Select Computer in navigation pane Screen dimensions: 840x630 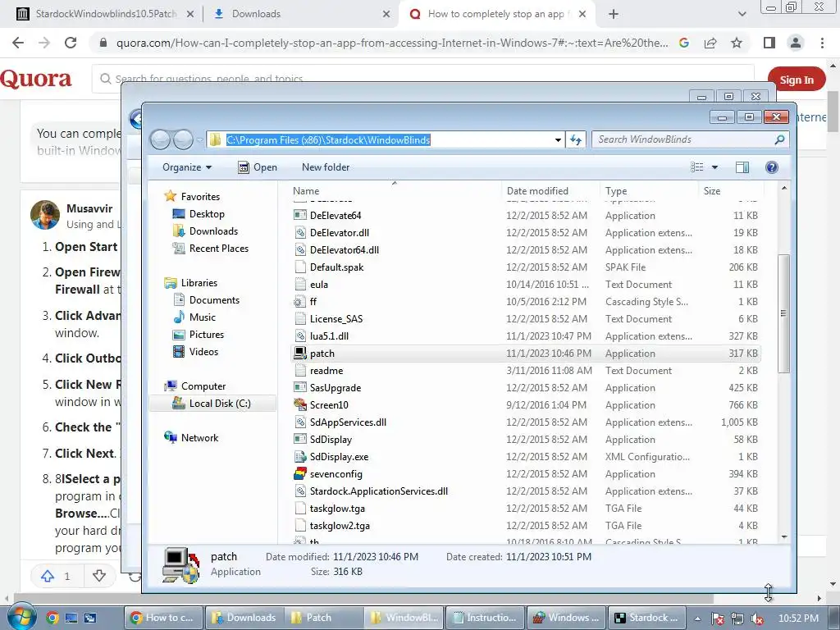tap(203, 386)
